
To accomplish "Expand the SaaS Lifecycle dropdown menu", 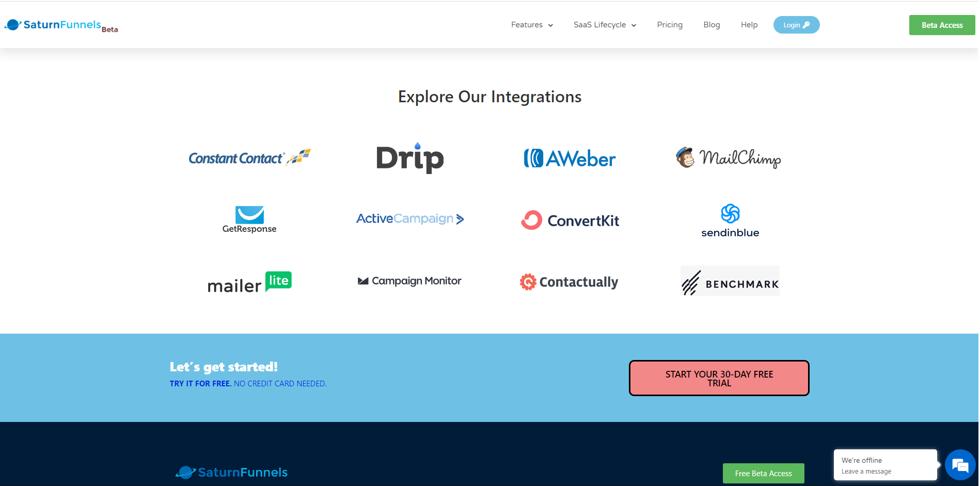I will [605, 25].
